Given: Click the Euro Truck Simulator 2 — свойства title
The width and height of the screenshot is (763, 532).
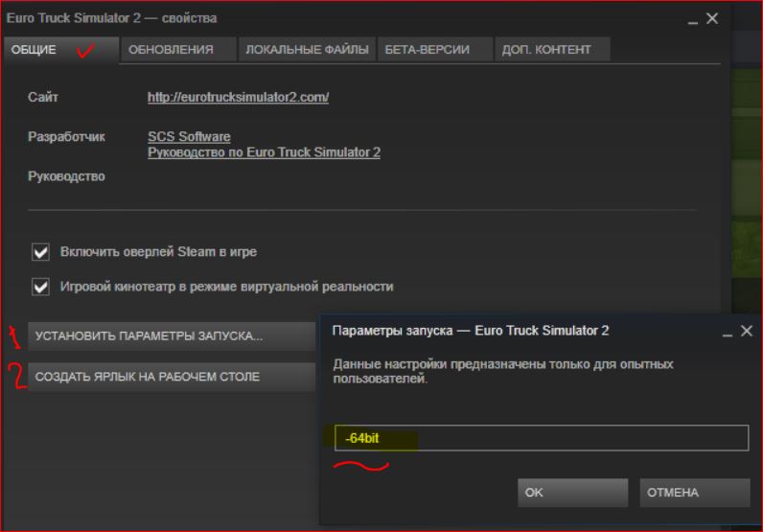Looking at the screenshot, I should tap(111, 18).
